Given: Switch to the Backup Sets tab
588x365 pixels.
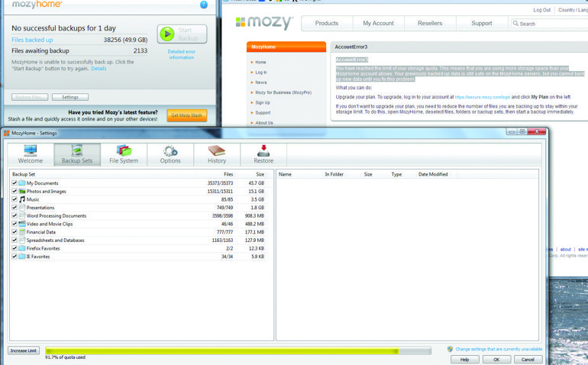Looking at the screenshot, I should [x=77, y=153].
